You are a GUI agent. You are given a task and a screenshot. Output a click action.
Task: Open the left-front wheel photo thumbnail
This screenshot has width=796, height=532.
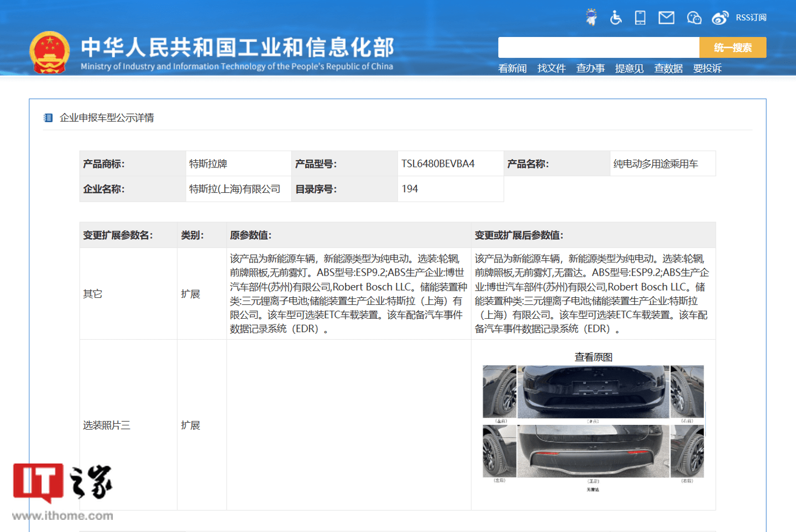click(499, 391)
